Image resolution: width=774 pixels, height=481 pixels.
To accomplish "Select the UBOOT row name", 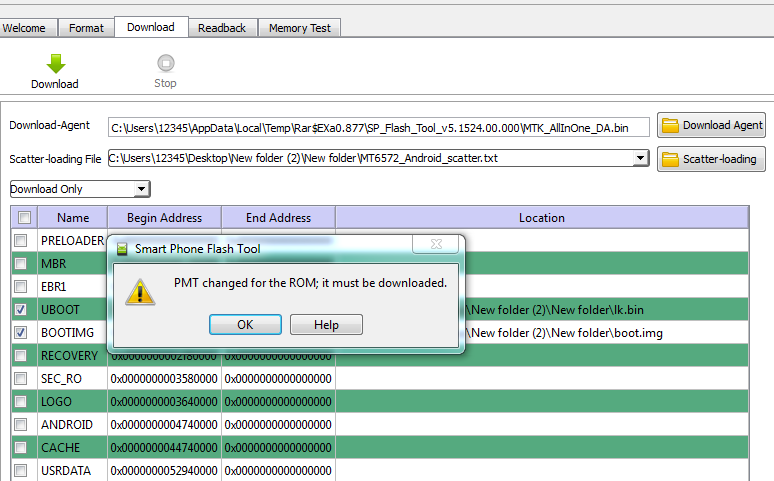I will [x=60, y=310].
